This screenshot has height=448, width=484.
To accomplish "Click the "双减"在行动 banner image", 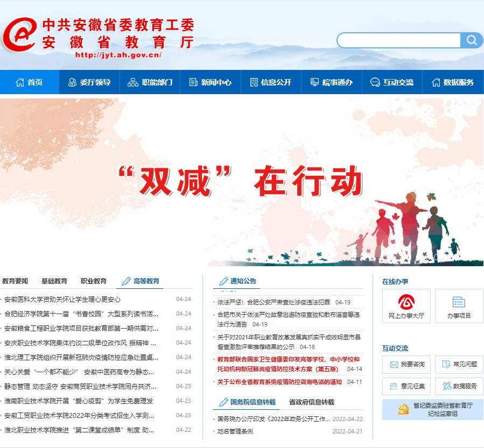I will pyautogui.click(x=242, y=182).
